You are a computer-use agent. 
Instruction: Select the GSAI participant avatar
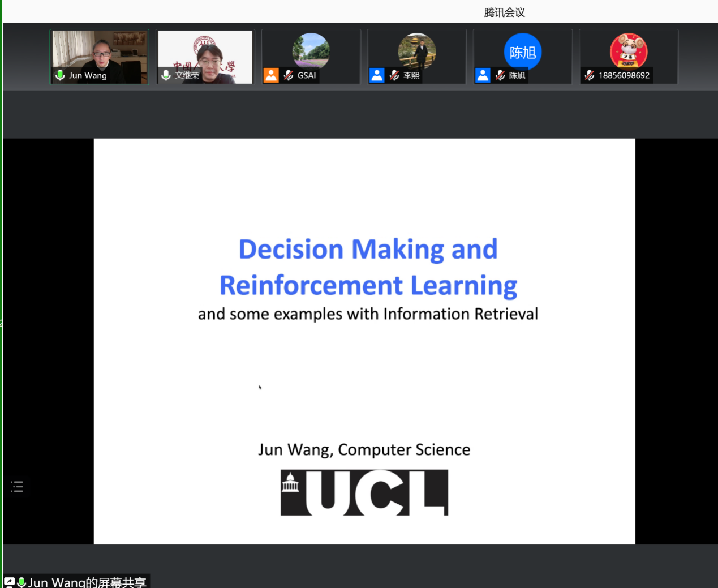(311, 50)
